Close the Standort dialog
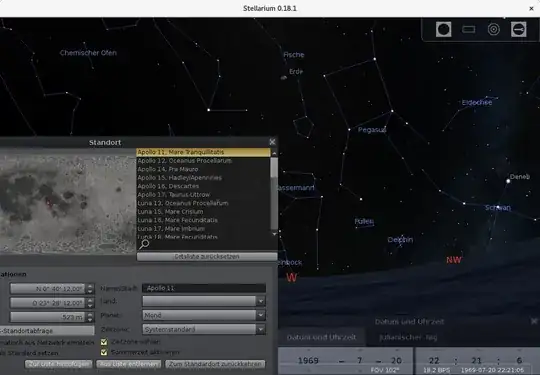Screen dimensions: 540x375 (272, 142)
